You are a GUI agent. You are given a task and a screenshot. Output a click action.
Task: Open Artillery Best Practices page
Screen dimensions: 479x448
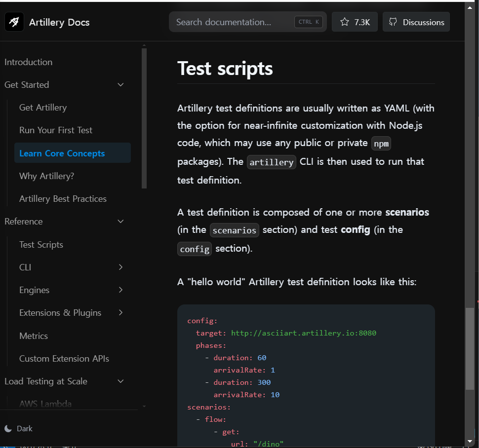pyautogui.click(x=63, y=199)
